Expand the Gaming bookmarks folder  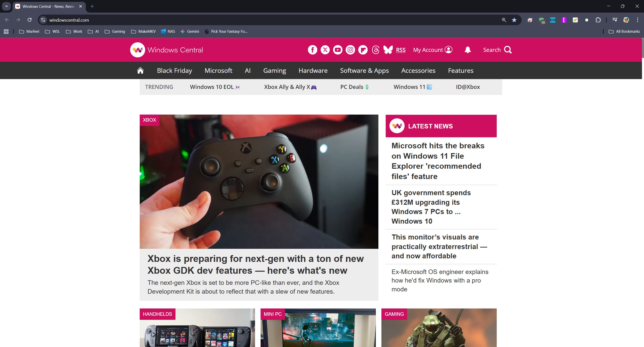click(115, 31)
